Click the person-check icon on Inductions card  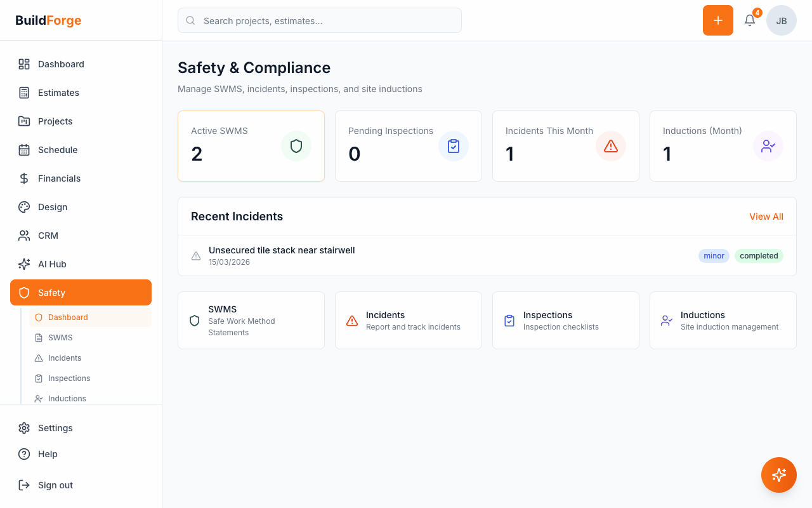[x=768, y=145]
